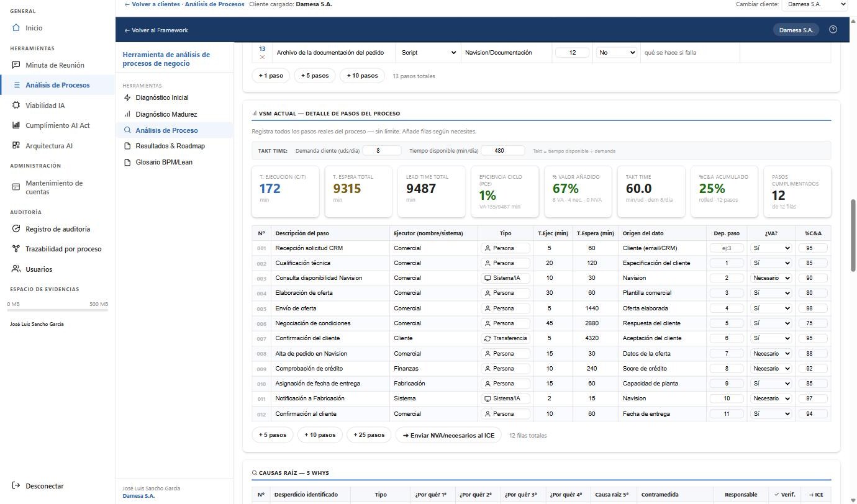Open help question-mark icon in header
857x504 pixels.
pos(833,30)
